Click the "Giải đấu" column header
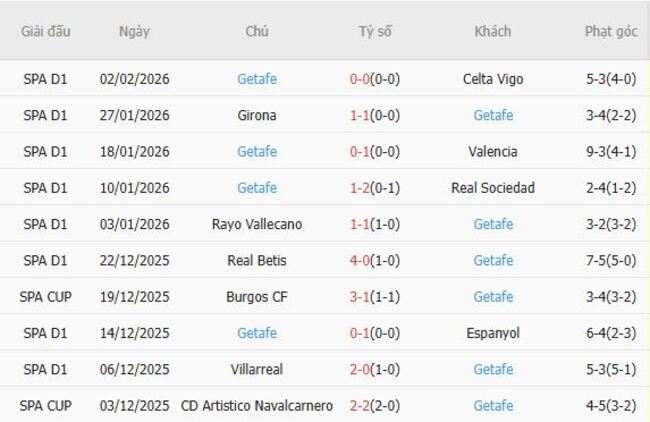 click(45, 31)
